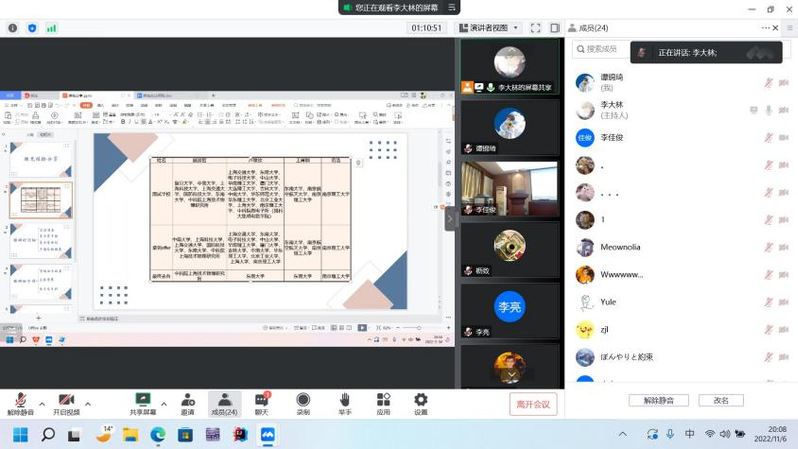Click the 改名 button in members panel
798x449 pixels.
pos(720,400)
